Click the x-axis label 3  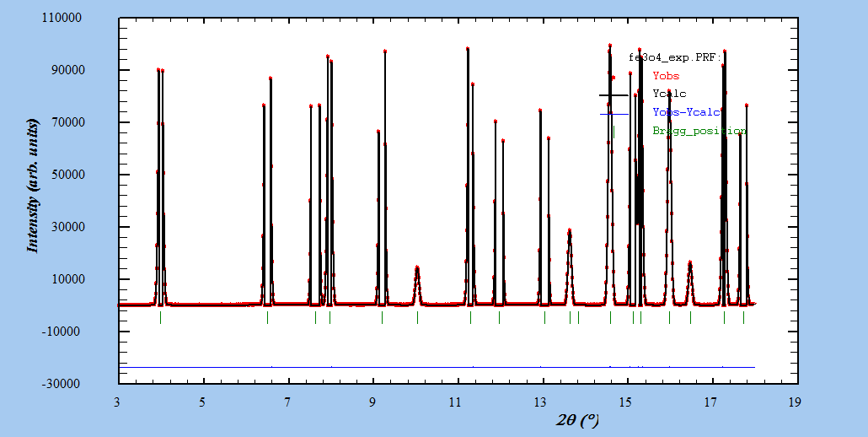coord(117,402)
